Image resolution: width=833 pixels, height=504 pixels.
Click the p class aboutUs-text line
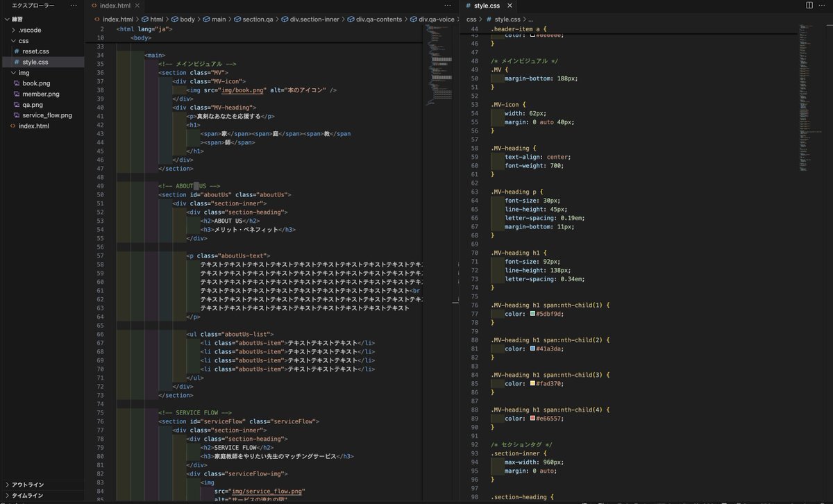click(228, 256)
